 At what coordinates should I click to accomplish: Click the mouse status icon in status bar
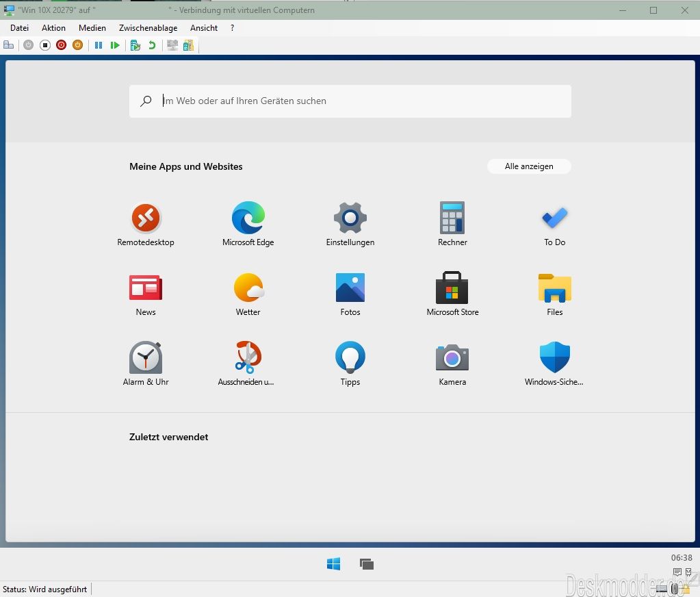coord(675,589)
